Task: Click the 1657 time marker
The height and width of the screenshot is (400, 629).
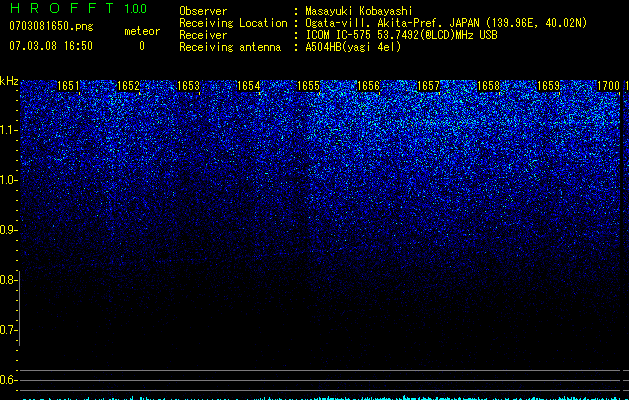Action: (428, 86)
